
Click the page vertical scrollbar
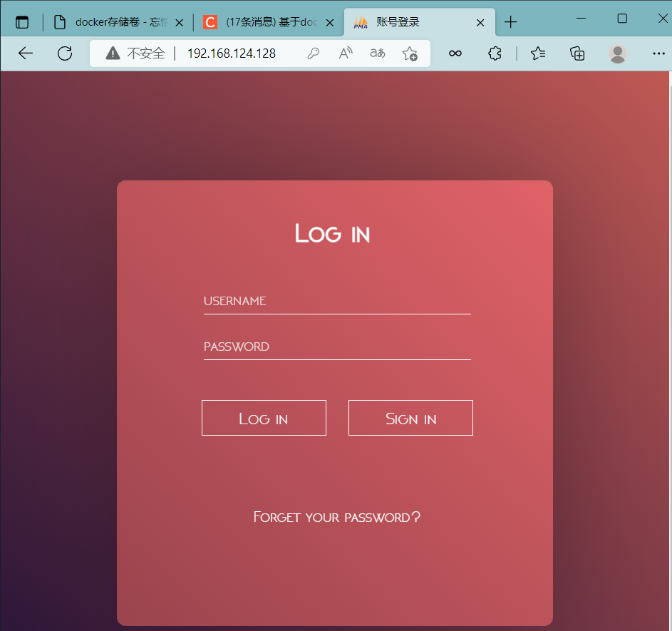[670, 351]
